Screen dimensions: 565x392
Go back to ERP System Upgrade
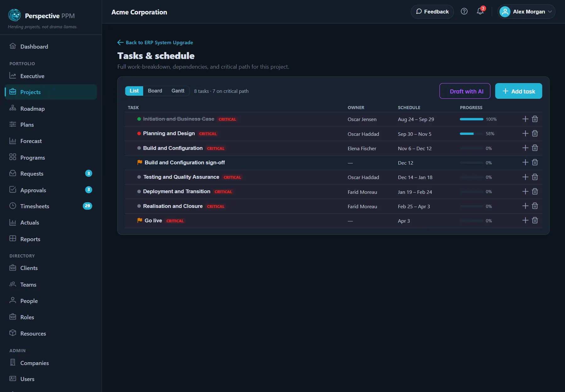click(155, 42)
